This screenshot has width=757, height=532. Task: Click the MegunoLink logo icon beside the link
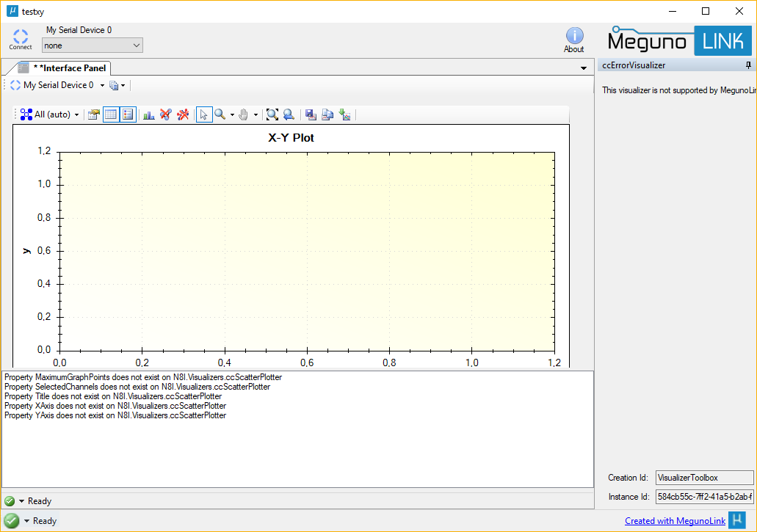[x=737, y=520]
